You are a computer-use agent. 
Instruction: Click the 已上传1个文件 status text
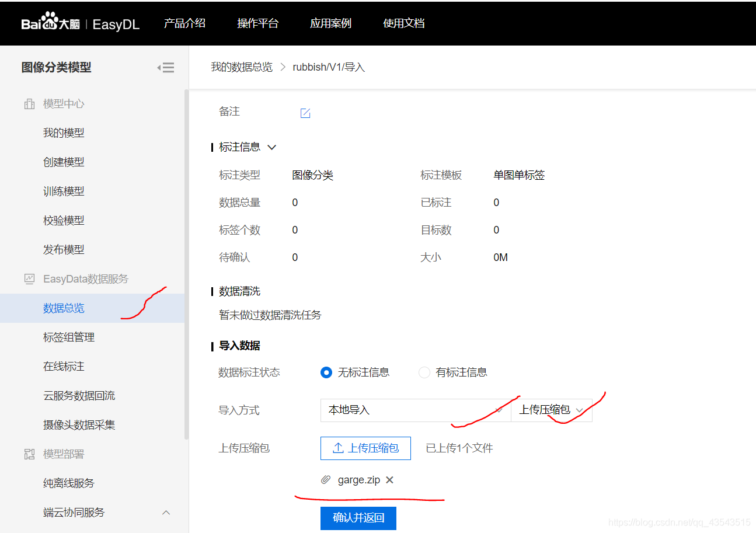(x=459, y=448)
